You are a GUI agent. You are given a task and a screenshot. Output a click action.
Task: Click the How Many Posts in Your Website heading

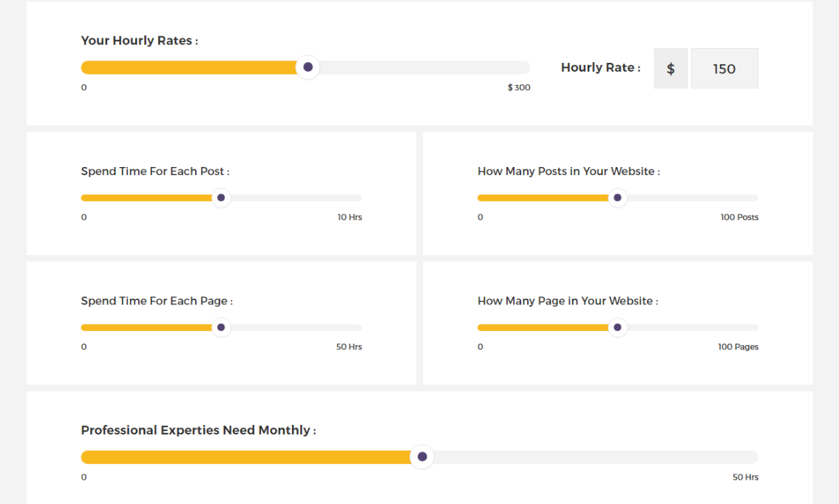(x=568, y=171)
